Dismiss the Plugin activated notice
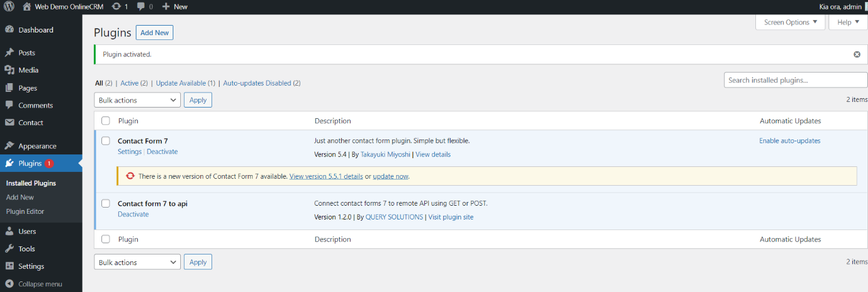Screen dimensions: 868x292 click(x=857, y=54)
